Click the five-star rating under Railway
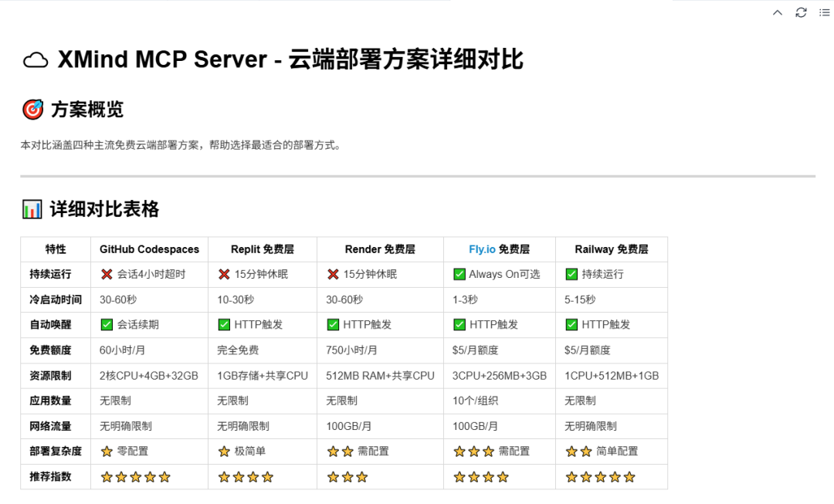Viewport: 834px width, 504px height. (x=601, y=477)
